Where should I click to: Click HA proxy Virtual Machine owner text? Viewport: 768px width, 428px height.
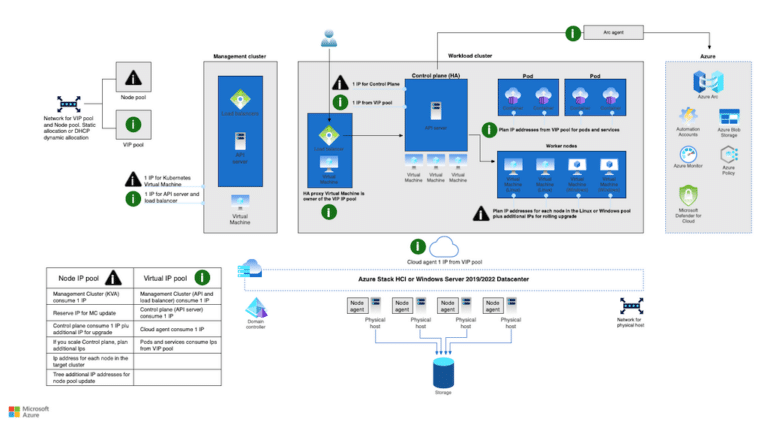334,196
